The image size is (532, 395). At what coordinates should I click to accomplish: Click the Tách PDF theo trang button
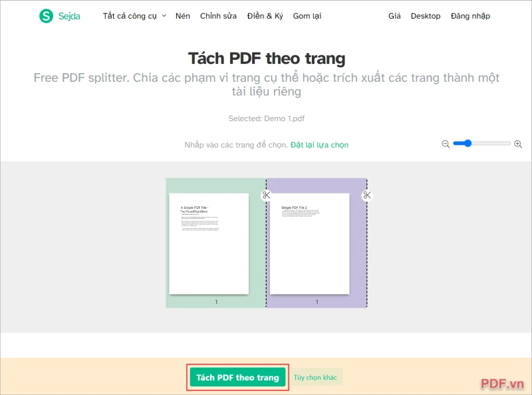point(237,377)
